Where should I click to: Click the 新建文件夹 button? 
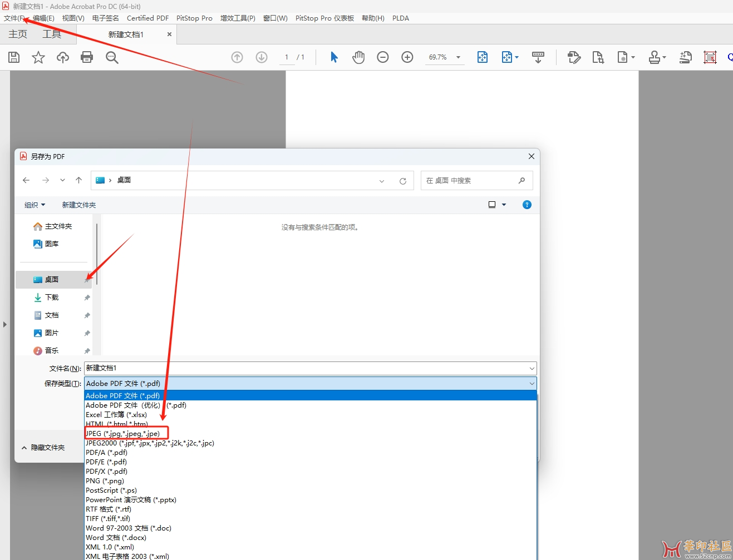[x=79, y=205]
